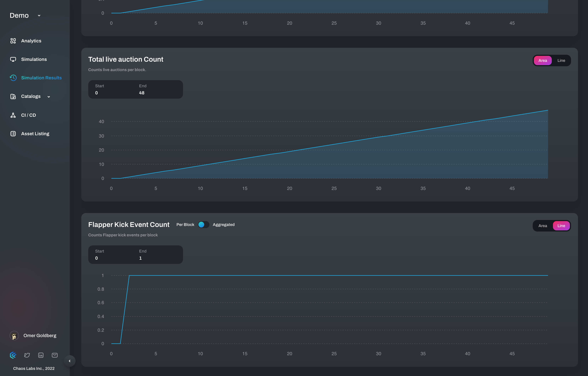Viewport: 588px width, 376px height.
Task: Click the email envelope icon
Action: point(55,355)
